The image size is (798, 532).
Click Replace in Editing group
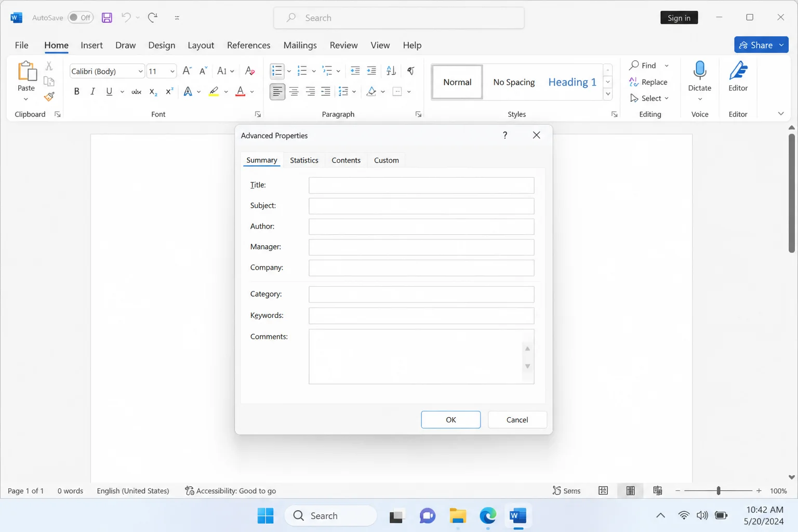pyautogui.click(x=648, y=82)
